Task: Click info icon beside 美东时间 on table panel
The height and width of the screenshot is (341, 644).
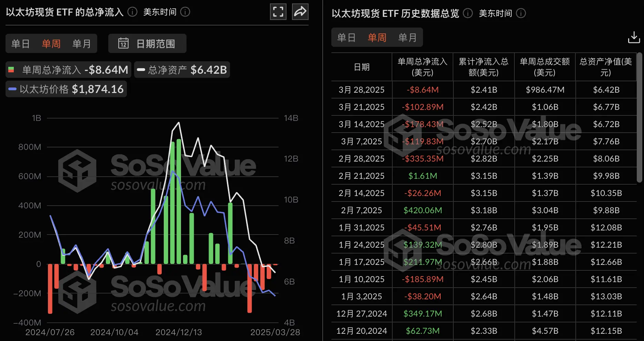Action: click(521, 13)
